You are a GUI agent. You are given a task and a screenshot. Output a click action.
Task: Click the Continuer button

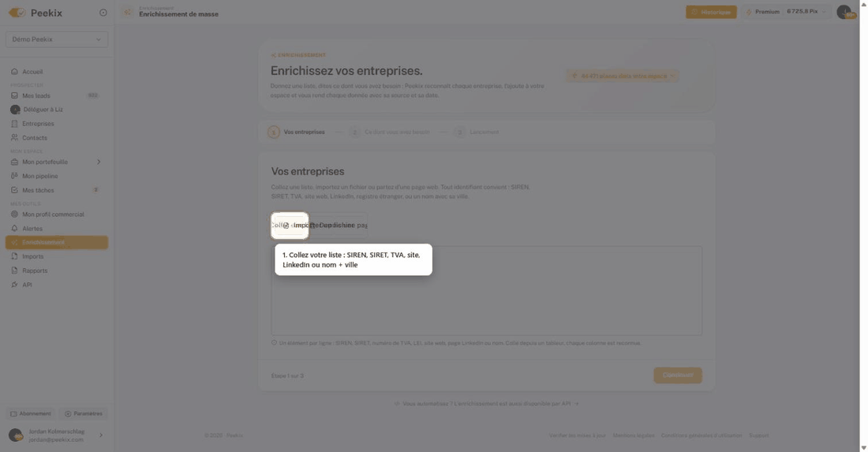click(x=678, y=375)
